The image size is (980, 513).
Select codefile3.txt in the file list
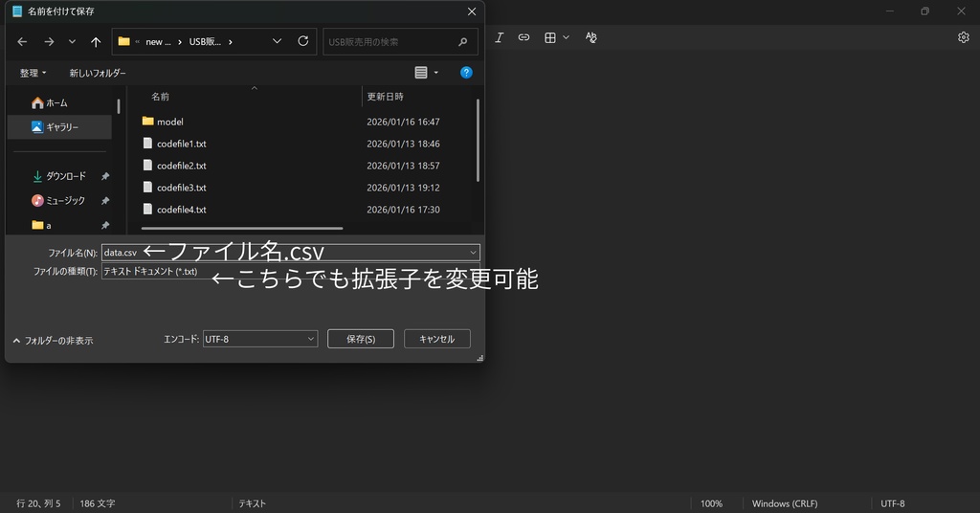coord(174,188)
